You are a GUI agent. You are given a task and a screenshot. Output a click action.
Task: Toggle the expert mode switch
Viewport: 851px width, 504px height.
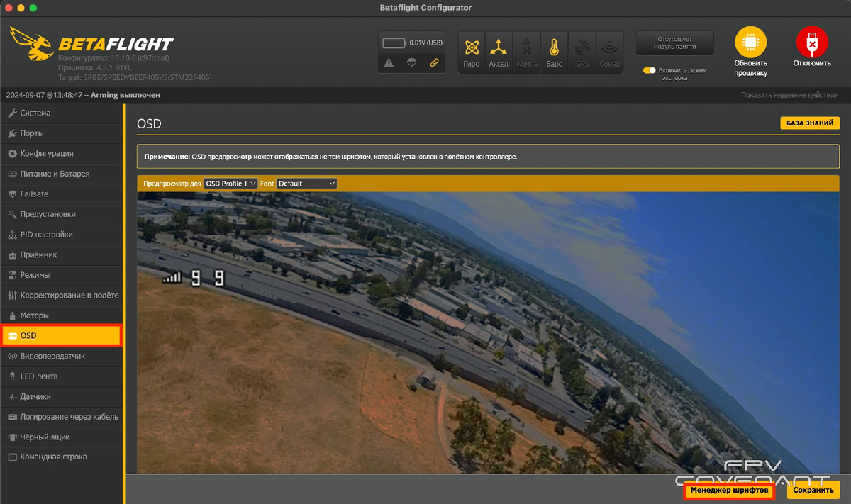(x=649, y=71)
